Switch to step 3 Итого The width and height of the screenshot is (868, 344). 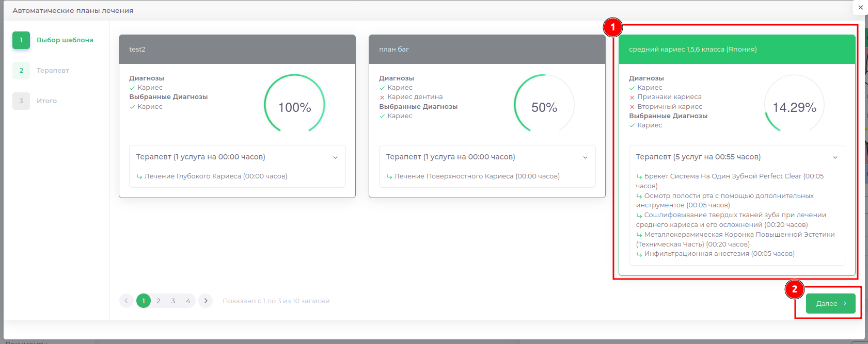coord(46,101)
